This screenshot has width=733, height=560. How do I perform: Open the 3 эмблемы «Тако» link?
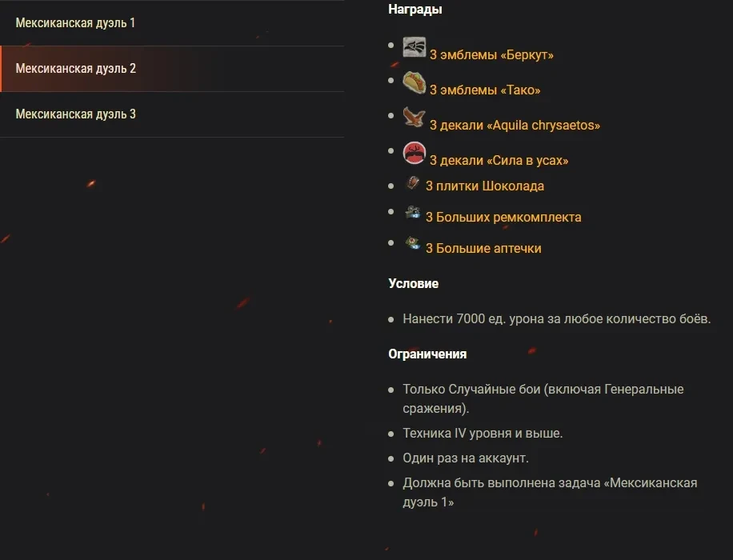485,90
